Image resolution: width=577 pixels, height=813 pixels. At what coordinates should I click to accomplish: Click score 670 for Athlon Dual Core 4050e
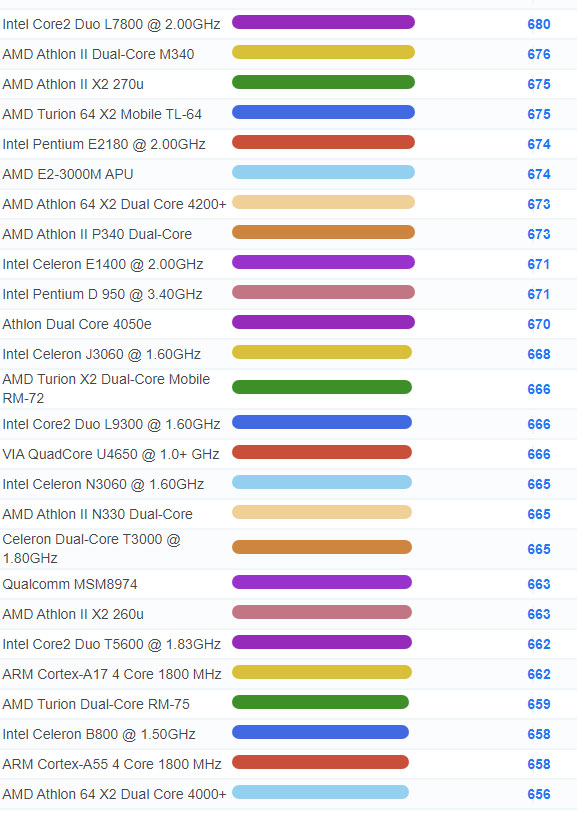click(539, 325)
